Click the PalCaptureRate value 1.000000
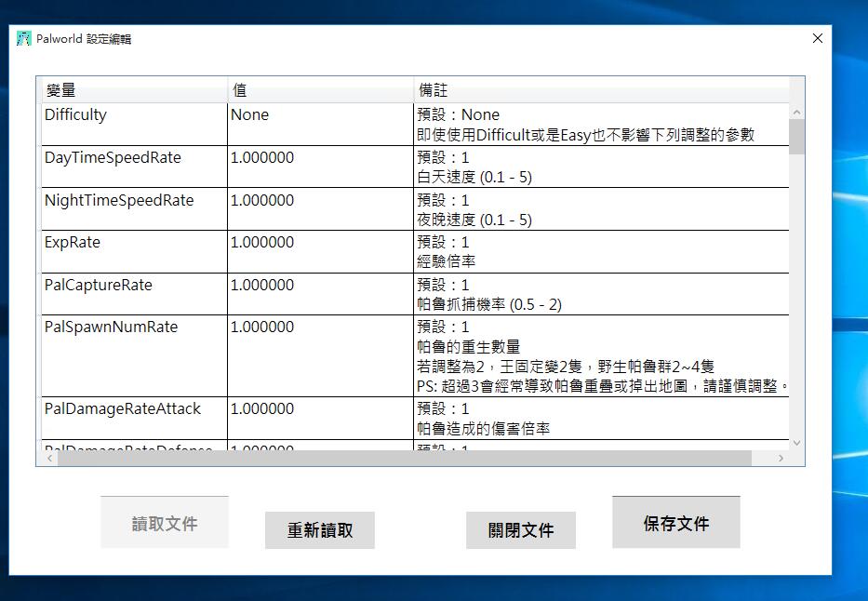This screenshot has height=601, width=868. 321,294
